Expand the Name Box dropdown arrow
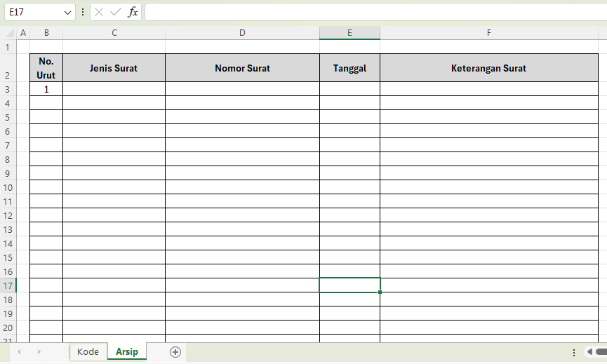This screenshot has width=607, height=364. pyautogui.click(x=67, y=13)
